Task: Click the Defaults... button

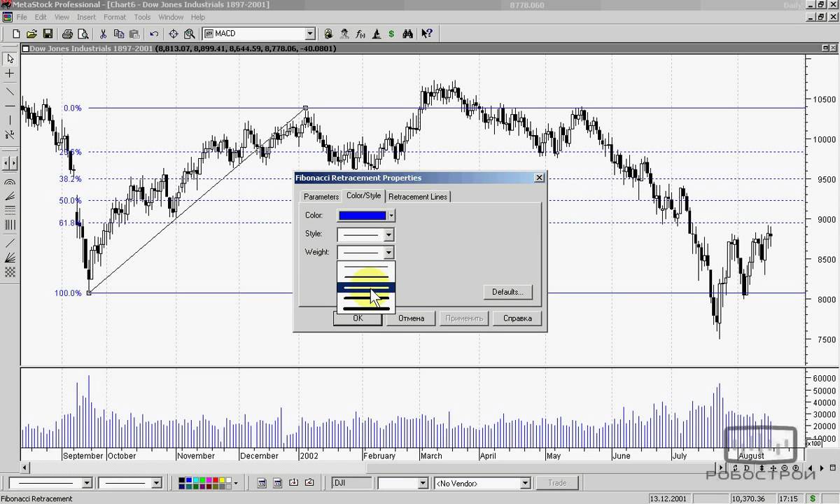Action: [x=507, y=292]
